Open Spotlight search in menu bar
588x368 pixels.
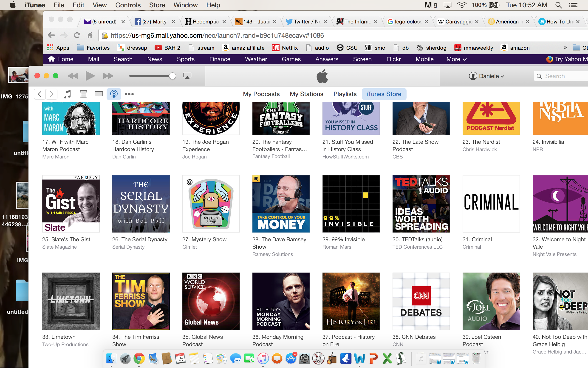point(559,5)
